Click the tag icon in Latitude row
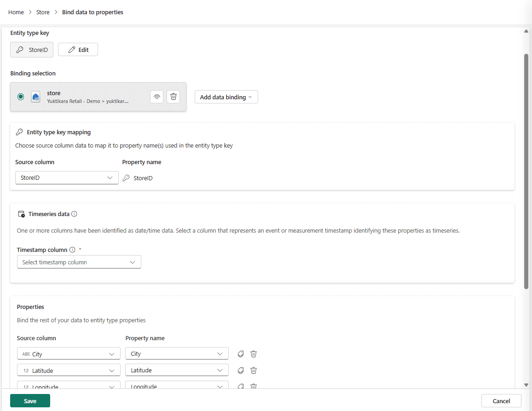Screen dimensions: 532x411 point(241,371)
